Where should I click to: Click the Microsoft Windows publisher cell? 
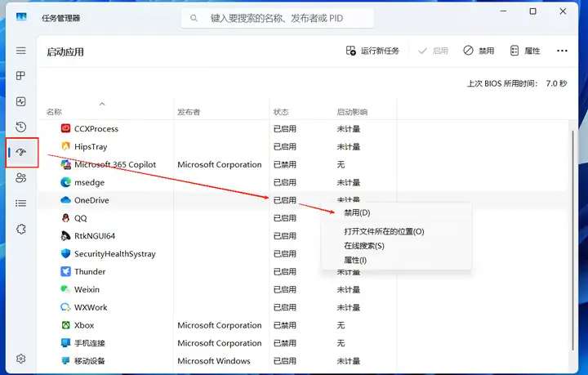[214, 361]
